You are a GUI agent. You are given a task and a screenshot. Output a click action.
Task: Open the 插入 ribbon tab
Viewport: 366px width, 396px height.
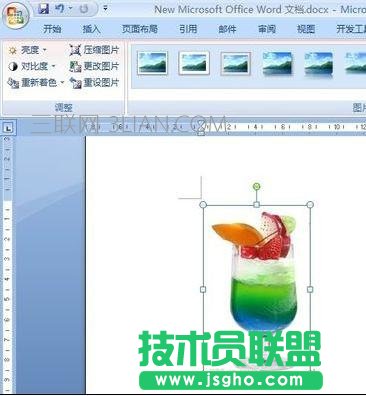coord(91,29)
